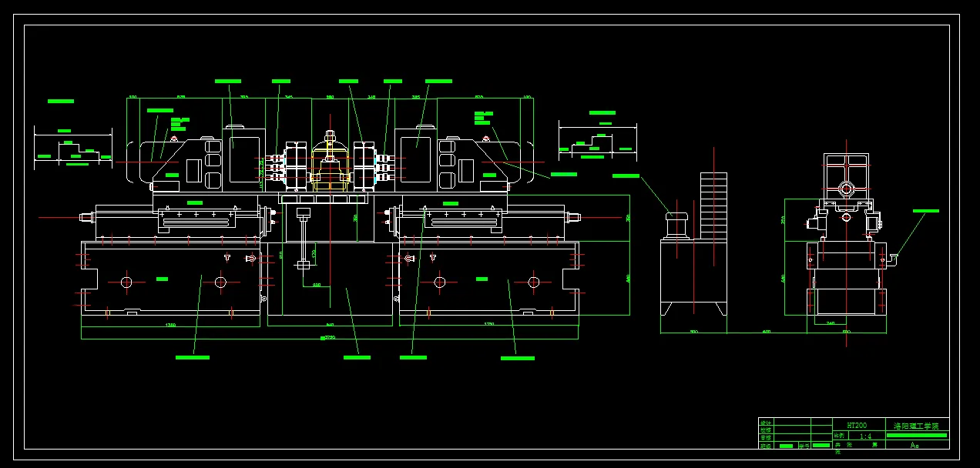This screenshot has height=468, width=980.
Task: Click the 1:4 scale value
Action: click(x=865, y=436)
